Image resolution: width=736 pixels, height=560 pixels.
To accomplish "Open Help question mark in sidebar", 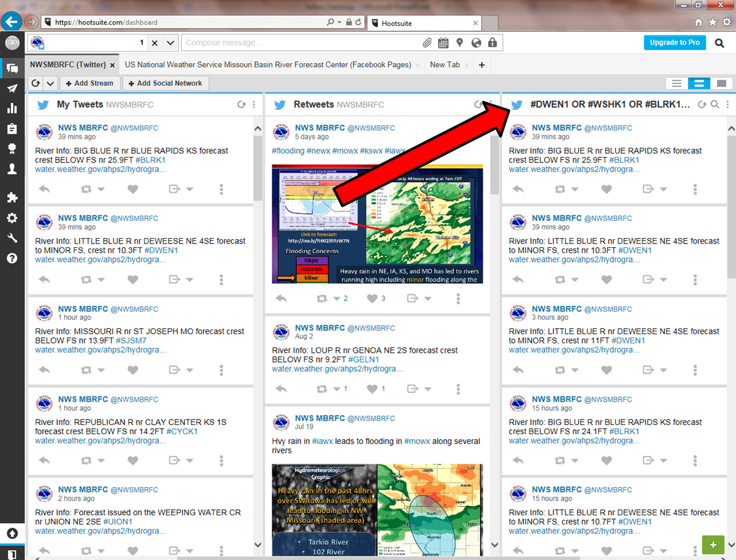I will [x=12, y=258].
